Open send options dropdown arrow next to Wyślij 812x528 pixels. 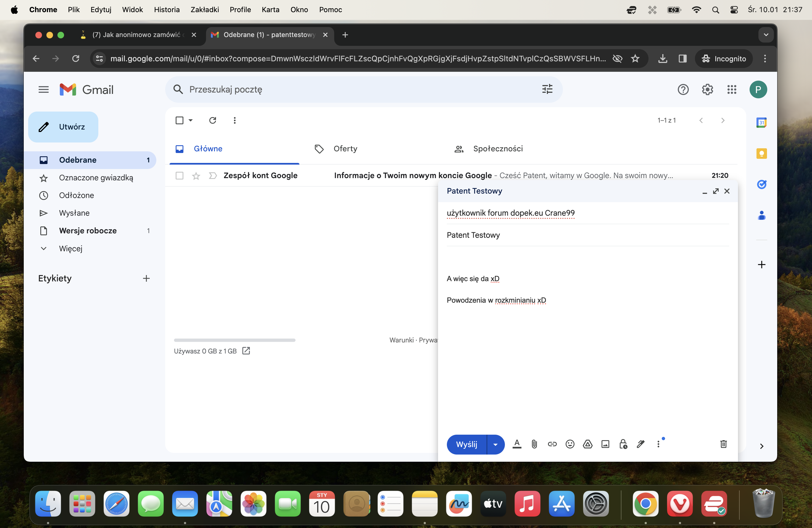click(x=496, y=444)
